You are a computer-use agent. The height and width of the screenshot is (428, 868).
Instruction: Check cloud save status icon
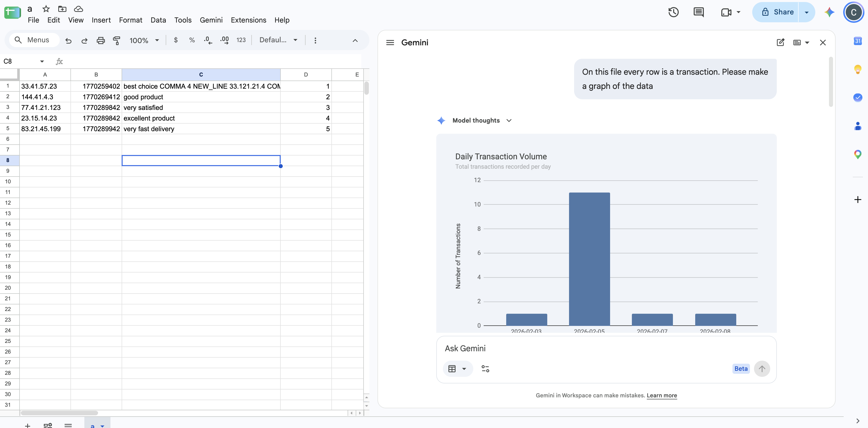[x=79, y=9]
